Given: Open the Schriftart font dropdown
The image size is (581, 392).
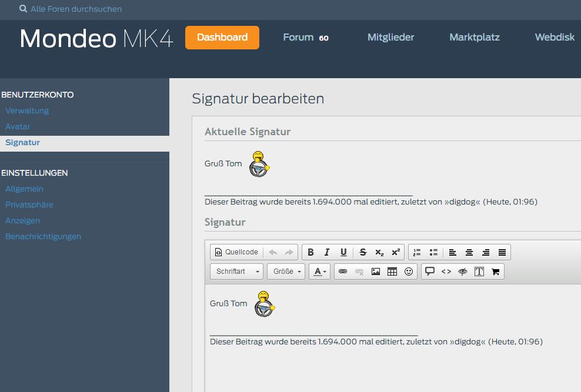Looking at the screenshot, I should pyautogui.click(x=237, y=272).
